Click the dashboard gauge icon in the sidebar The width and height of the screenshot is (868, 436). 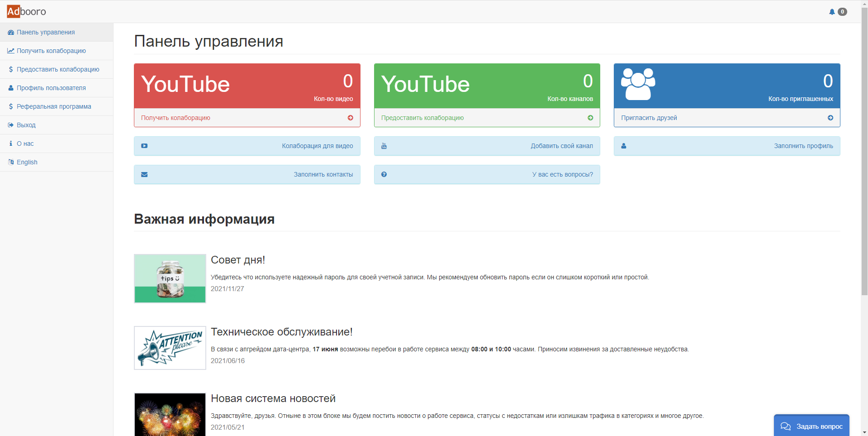tap(11, 32)
